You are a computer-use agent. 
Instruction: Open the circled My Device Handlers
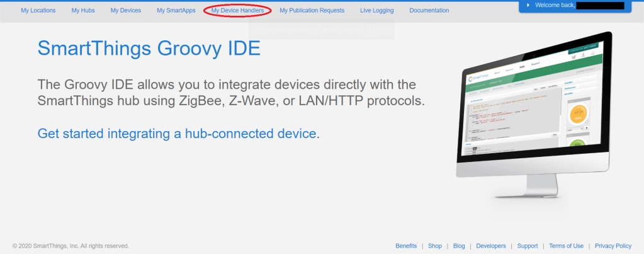click(237, 11)
